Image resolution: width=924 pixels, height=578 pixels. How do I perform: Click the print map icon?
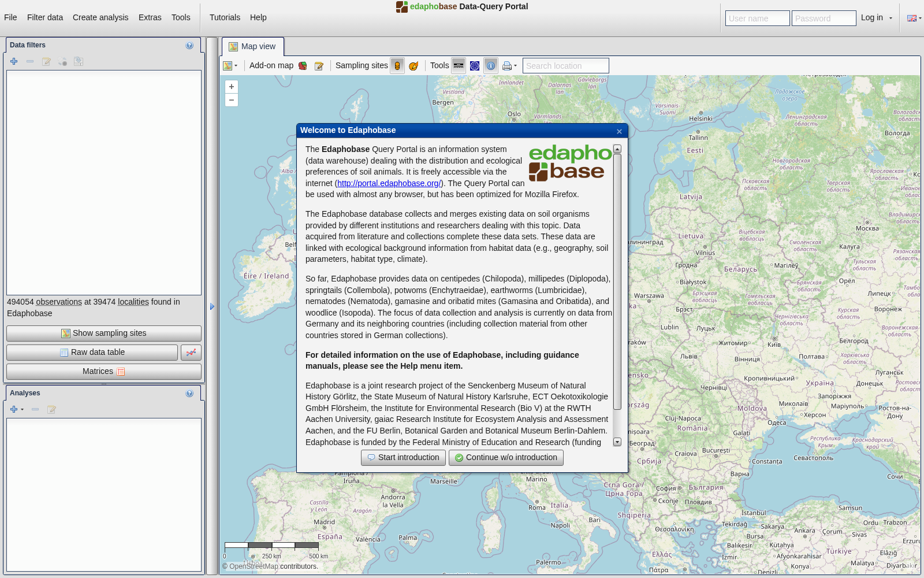tap(506, 66)
